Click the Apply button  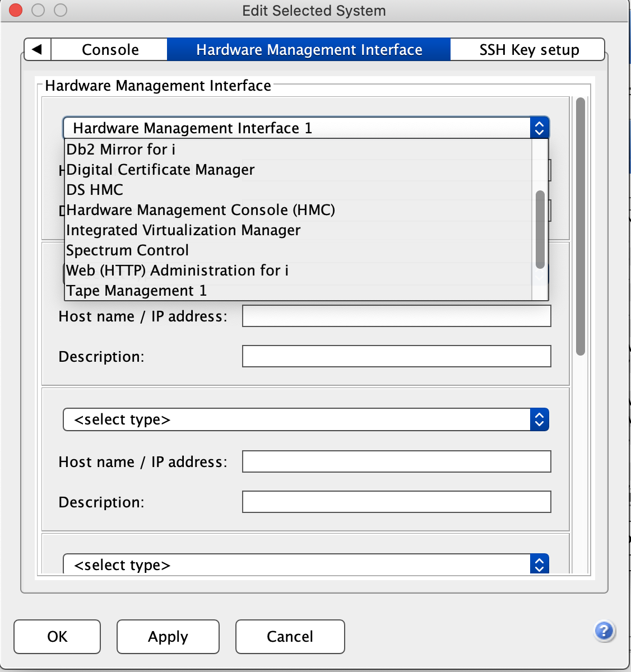click(x=168, y=637)
